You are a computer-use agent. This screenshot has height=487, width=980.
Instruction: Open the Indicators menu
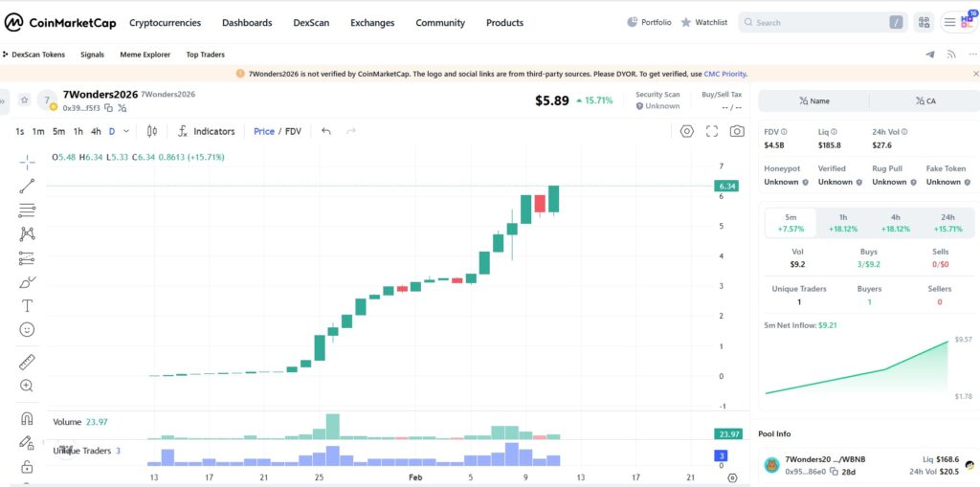pyautogui.click(x=207, y=131)
